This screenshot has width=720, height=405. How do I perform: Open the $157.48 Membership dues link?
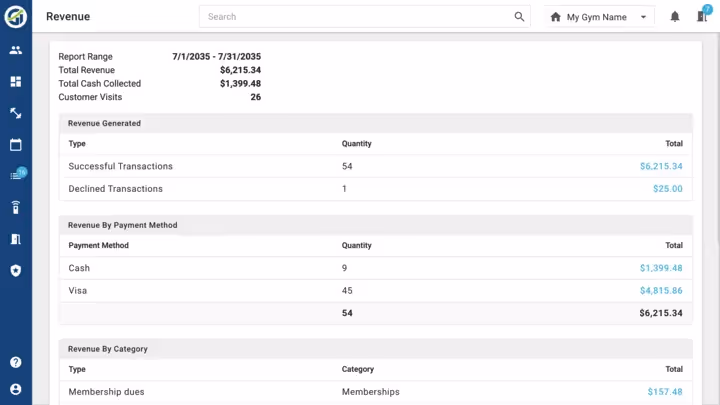coord(665,392)
